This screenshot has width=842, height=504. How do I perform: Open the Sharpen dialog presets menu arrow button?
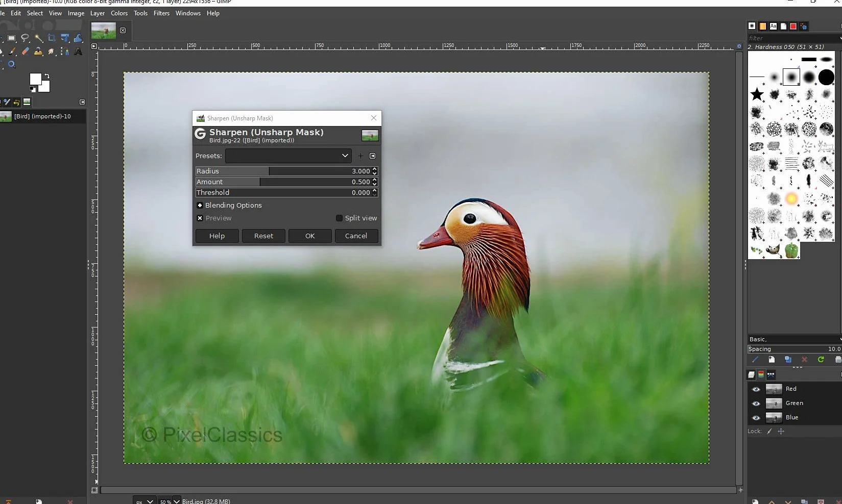click(373, 156)
